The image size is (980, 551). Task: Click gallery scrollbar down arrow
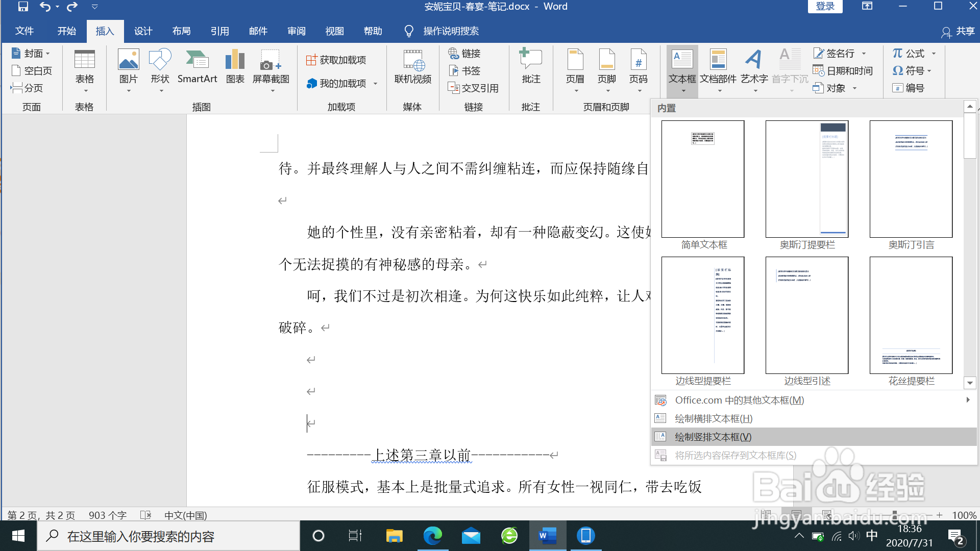pos(970,383)
